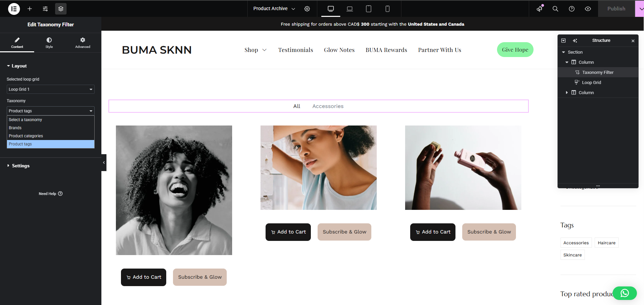Switch to laptop preview mode
The width and height of the screenshot is (644, 305).
[x=350, y=9]
